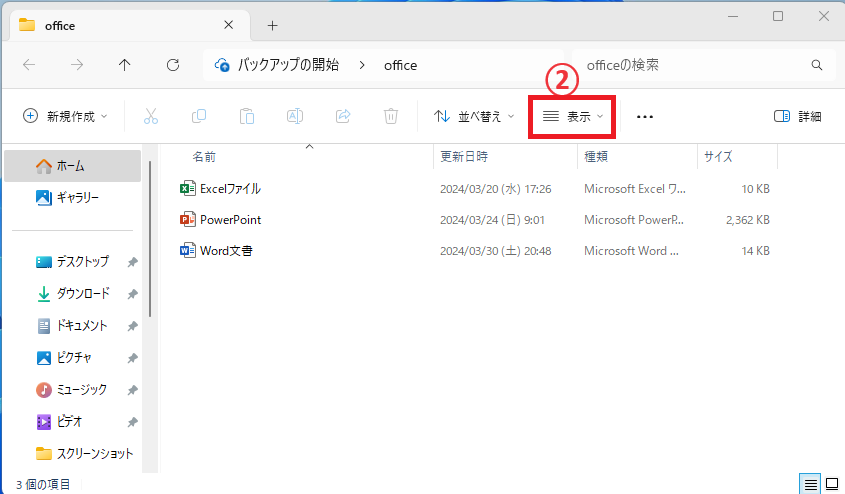The image size is (845, 494).
Task: Unpin ピクチャ via its pin icon
Action: tap(132, 358)
